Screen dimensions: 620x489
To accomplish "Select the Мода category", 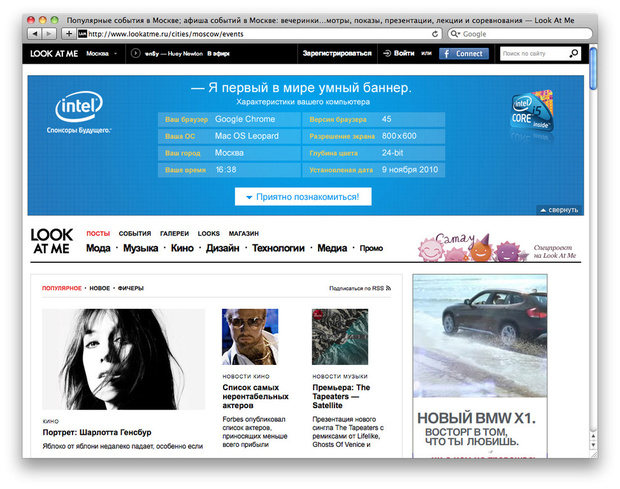I will coord(98,248).
